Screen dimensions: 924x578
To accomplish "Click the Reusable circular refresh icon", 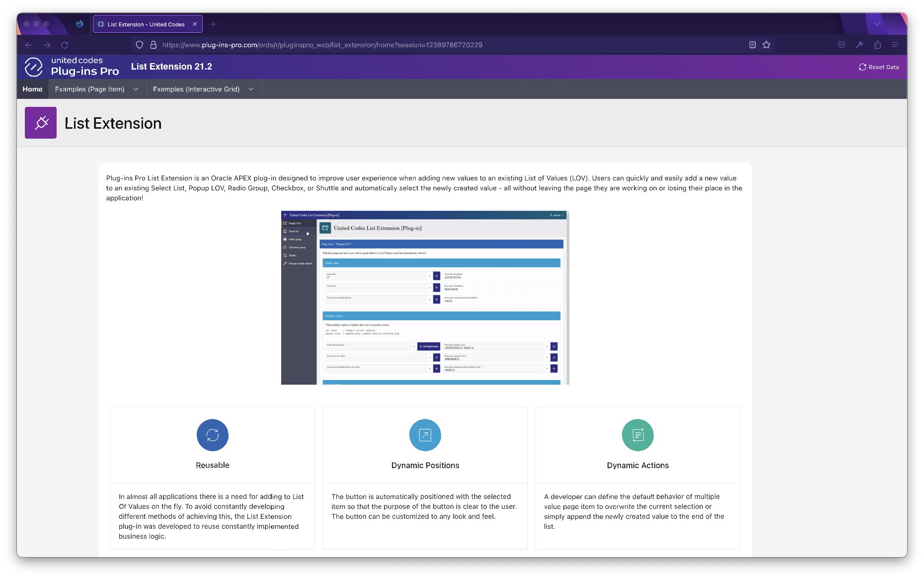I will 213,435.
